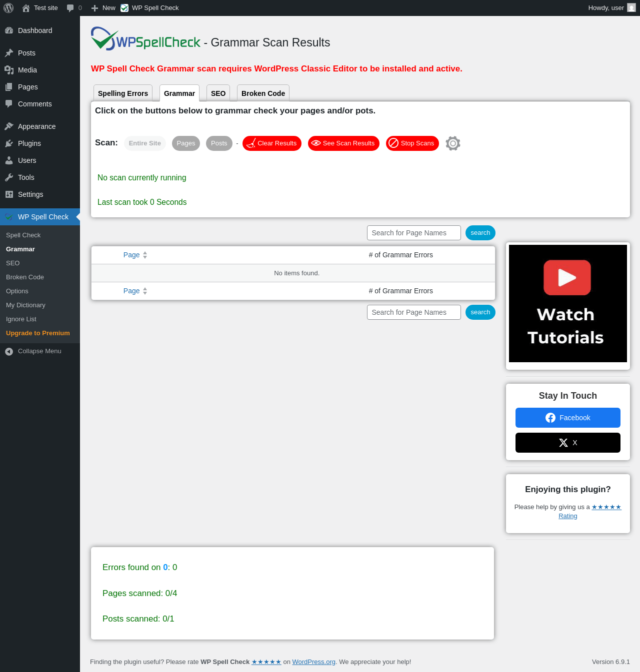Start a Pages grammar scan
The image size is (640, 672).
(186, 143)
